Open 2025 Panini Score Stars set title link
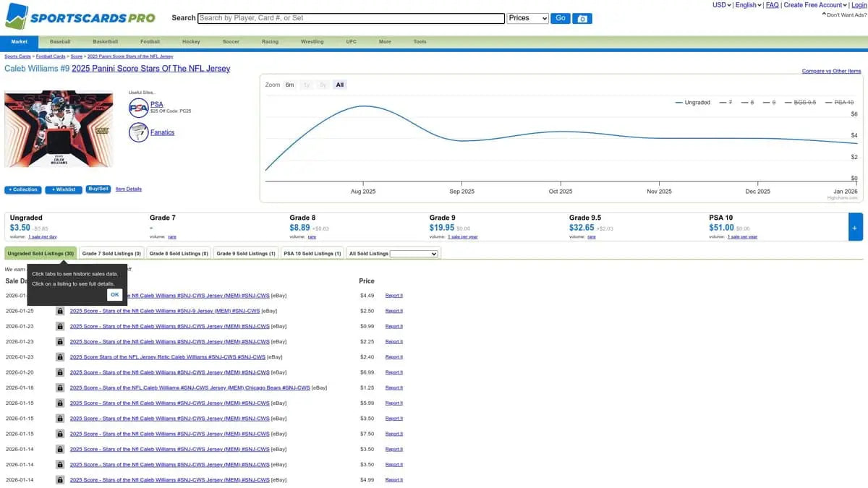Screen dimensions: 868x488 point(151,69)
